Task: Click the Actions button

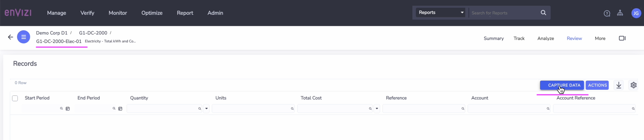Action: [597, 85]
